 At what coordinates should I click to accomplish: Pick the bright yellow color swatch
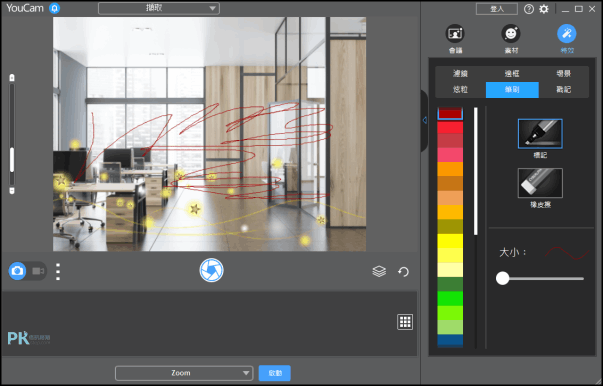(450, 241)
